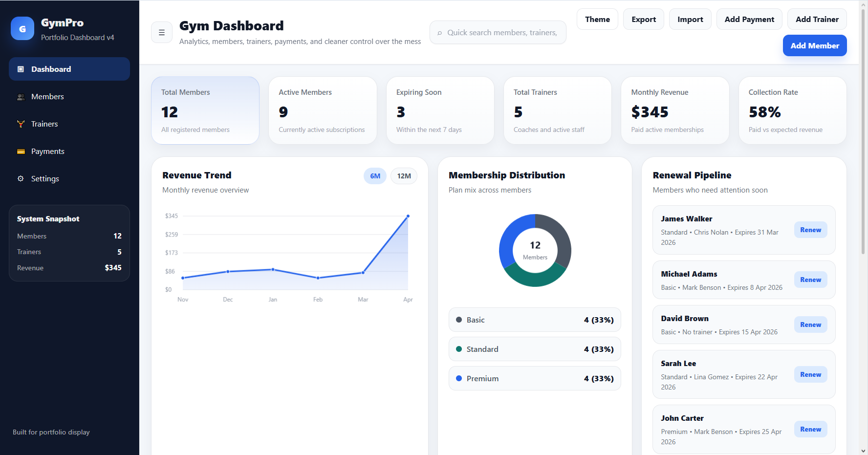Image resolution: width=868 pixels, height=455 pixels.
Task: Click the Trainers dumbbell icon
Action: 21,124
